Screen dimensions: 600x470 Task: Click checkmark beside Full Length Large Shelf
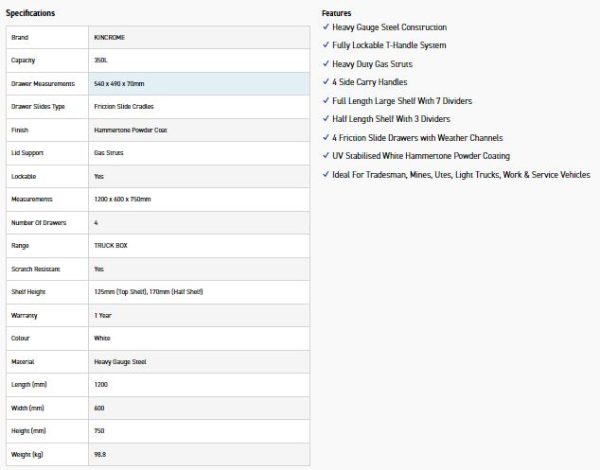click(x=326, y=101)
